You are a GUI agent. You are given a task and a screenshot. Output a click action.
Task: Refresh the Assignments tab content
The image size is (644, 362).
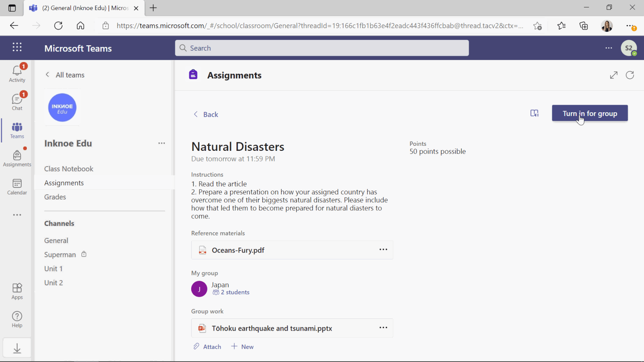pos(630,75)
